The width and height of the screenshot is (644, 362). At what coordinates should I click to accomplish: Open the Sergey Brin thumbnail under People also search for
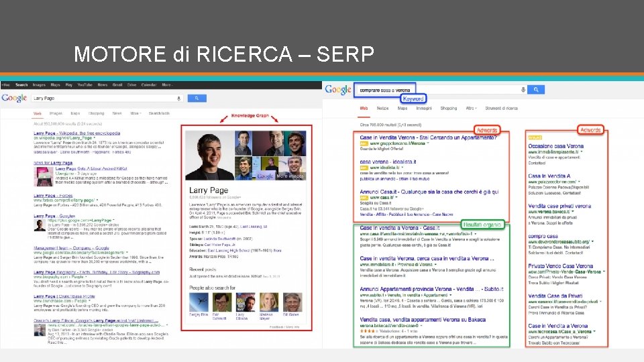point(199,302)
